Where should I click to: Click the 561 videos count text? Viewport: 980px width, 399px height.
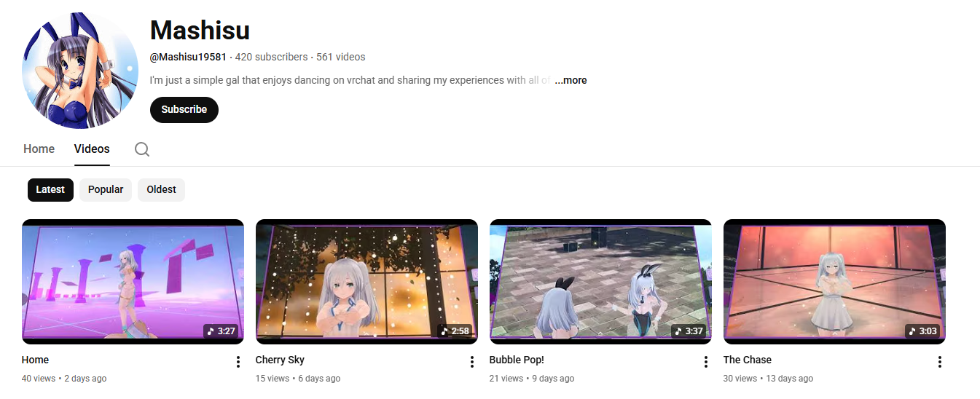(x=341, y=57)
